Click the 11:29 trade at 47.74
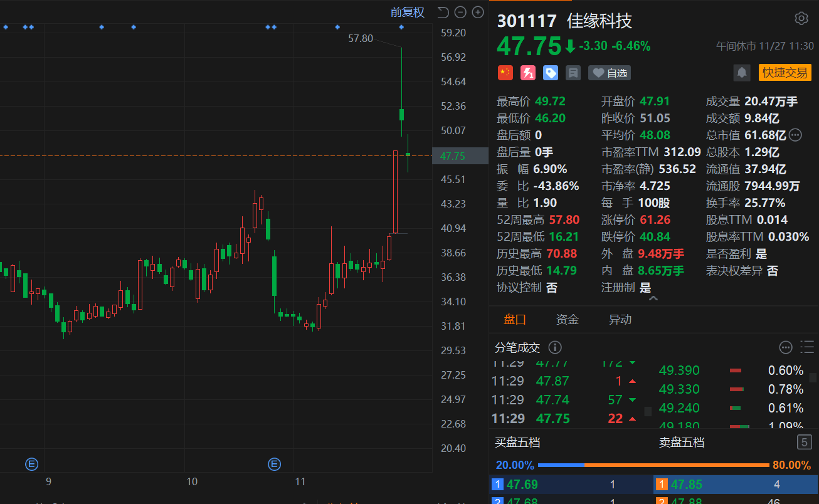Image resolution: width=819 pixels, height=504 pixels. click(566, 400)
